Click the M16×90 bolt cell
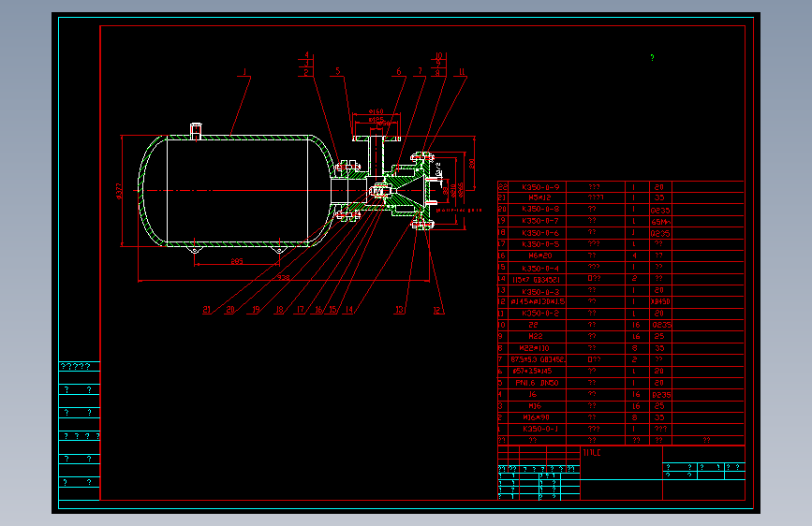812x526 pixels. 536,417
